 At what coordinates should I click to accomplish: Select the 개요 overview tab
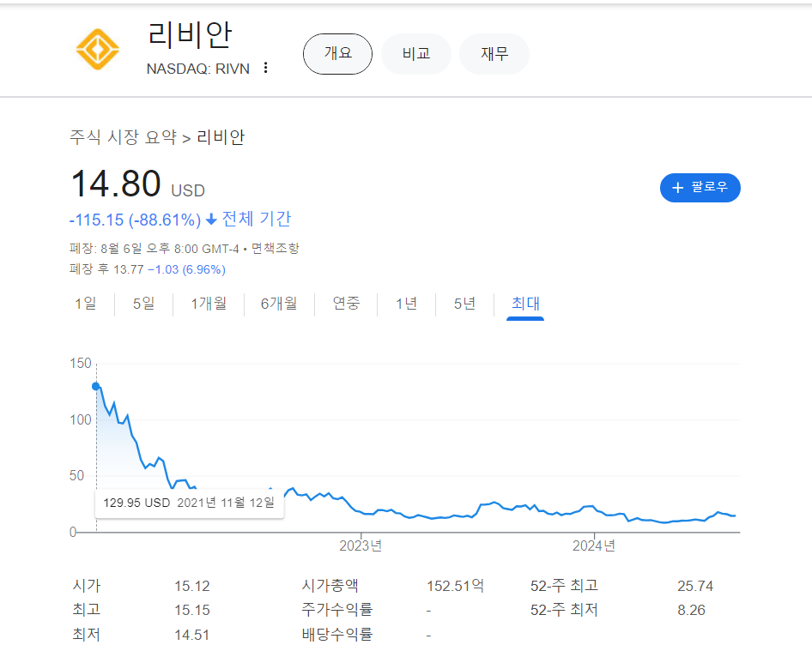(337, 54)
